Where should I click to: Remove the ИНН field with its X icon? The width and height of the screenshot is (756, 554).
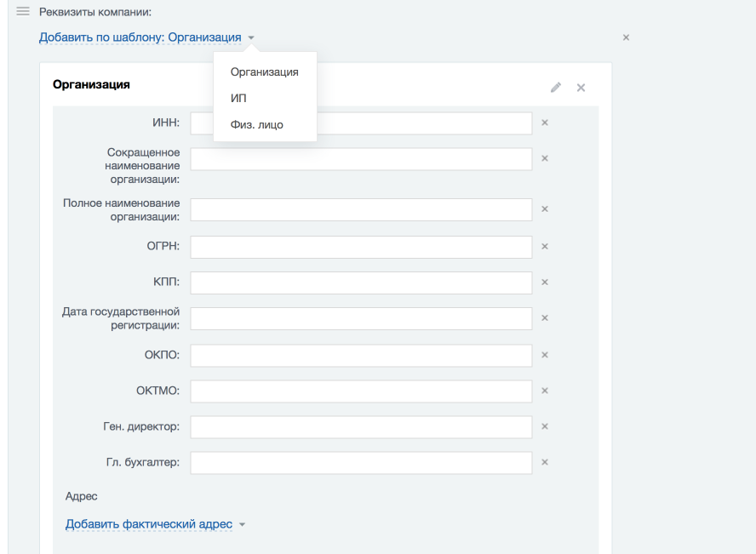click(x=545, y=123)
